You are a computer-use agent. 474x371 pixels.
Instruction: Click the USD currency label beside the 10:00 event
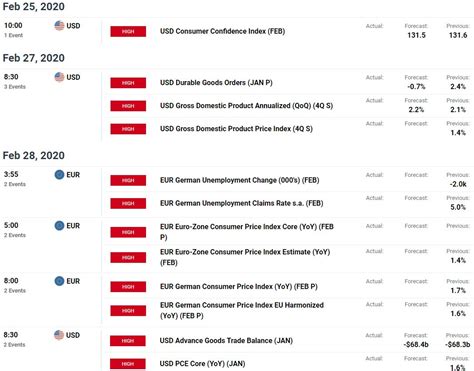[73, 26]
